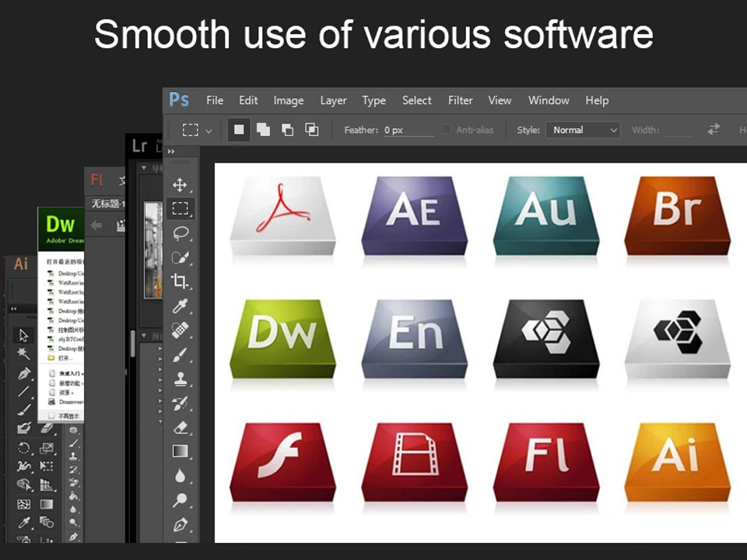The image size is (747, 560).
Task: Enable the Anti-alias checkbox
Action: (447, 130)
